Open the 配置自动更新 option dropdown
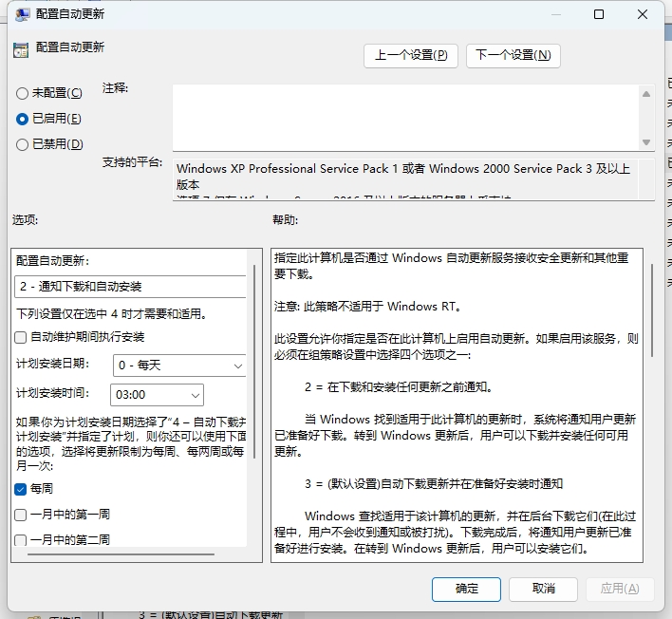 pyautogui.click(x=130, y=287)
